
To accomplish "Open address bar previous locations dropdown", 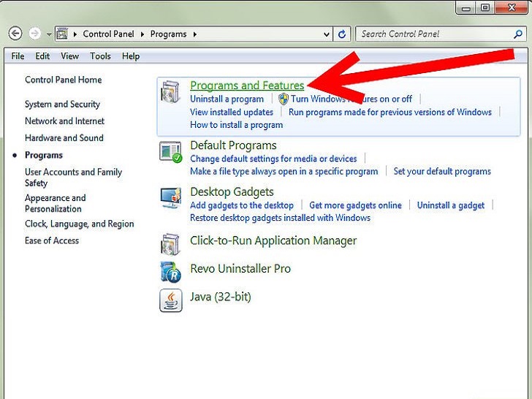I will (326, 34).
